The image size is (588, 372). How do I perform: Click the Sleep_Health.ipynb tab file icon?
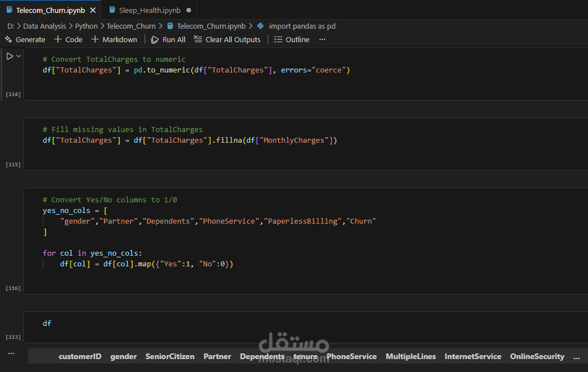coord(112,10)
